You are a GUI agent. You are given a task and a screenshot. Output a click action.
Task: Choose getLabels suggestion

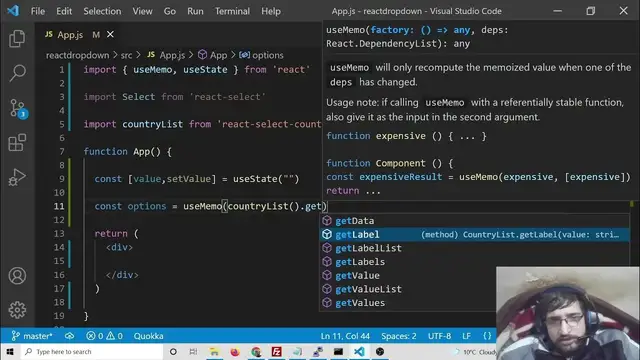point(474,262)
